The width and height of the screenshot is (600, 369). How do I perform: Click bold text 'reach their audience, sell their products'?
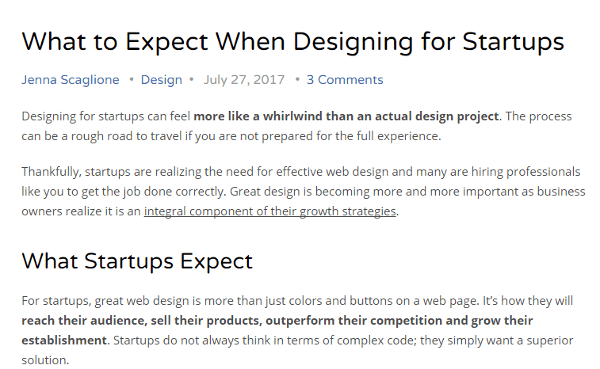[x=142, y=320]
